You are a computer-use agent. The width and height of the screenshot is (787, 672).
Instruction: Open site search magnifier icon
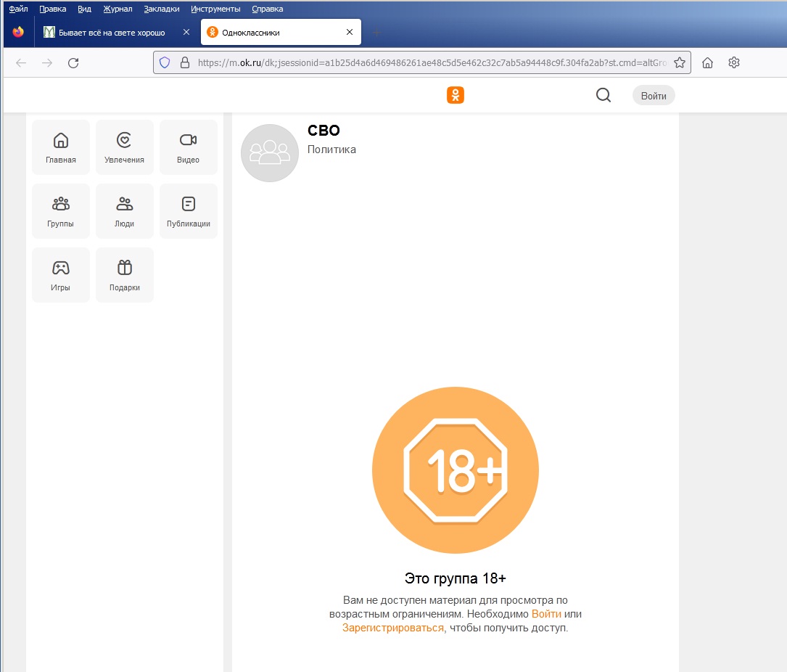[603, 95]
